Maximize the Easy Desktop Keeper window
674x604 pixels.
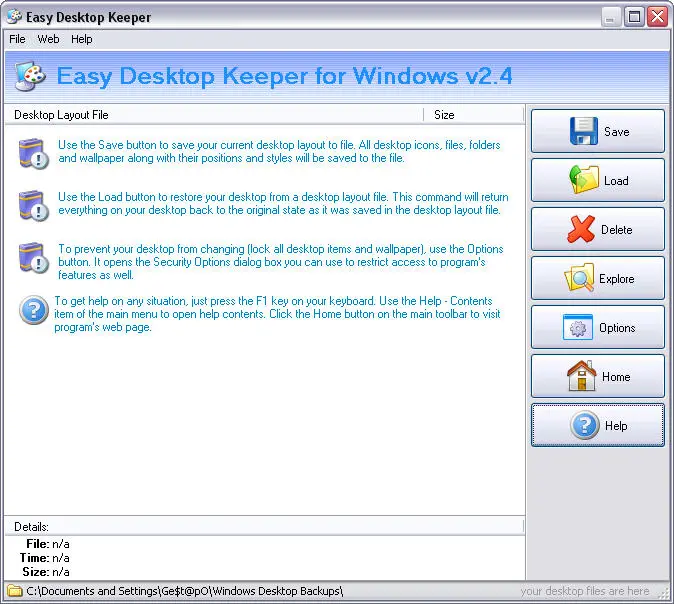[634, 17]
